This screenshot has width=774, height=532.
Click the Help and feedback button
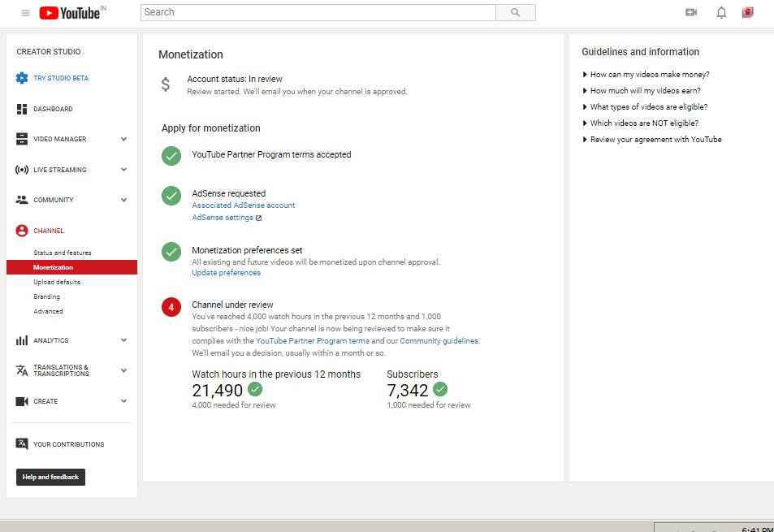coord(50,478)
